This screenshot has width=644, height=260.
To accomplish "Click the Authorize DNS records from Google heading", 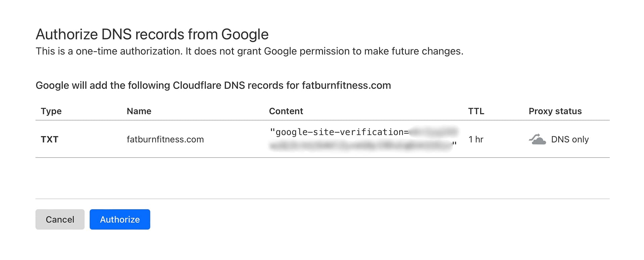I will tap(152, 34).
